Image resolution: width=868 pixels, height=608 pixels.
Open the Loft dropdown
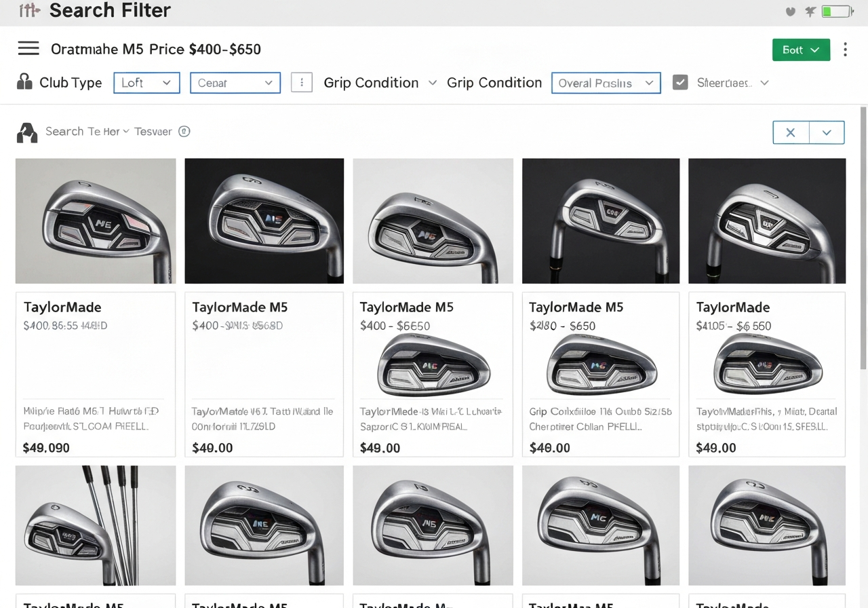(146, 83)
